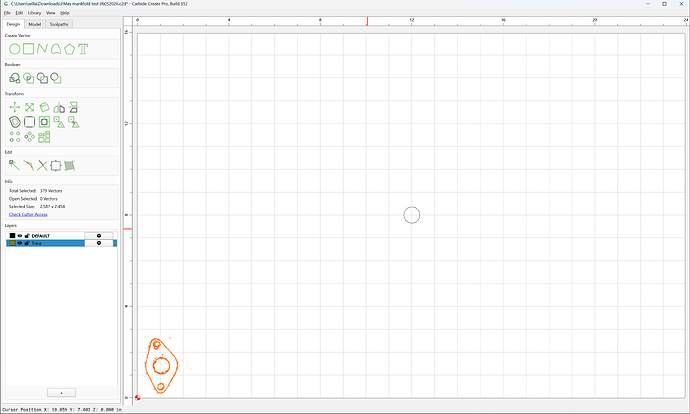This screenshot has width=690, height=414.
Task: Switch to the Model tab
Action: 35,24
